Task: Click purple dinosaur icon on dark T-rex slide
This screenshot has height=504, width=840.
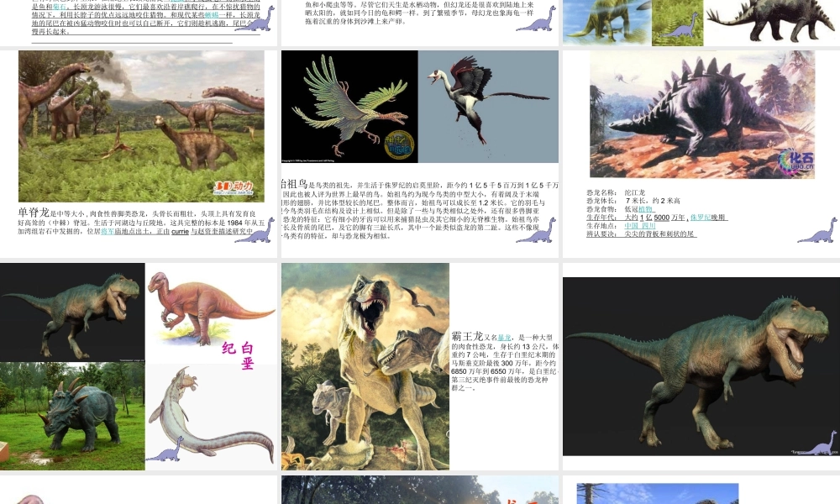Action: [x=817, y=443]
